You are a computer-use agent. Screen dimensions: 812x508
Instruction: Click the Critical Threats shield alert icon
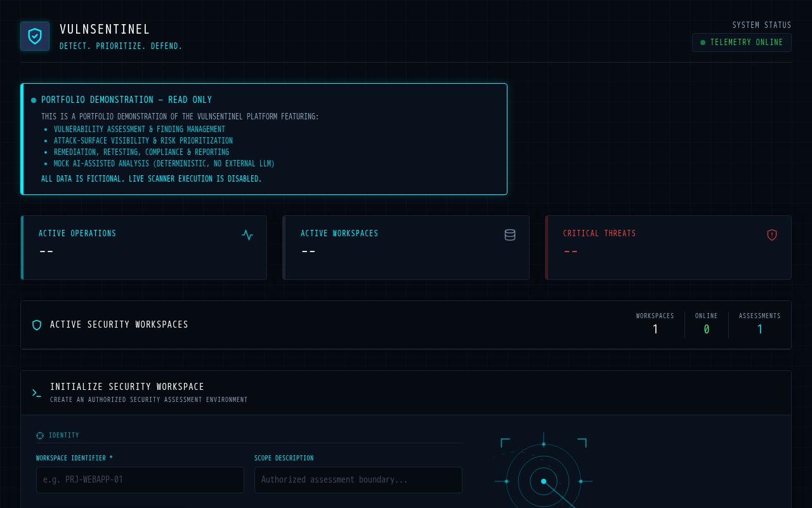pos(772,235)
